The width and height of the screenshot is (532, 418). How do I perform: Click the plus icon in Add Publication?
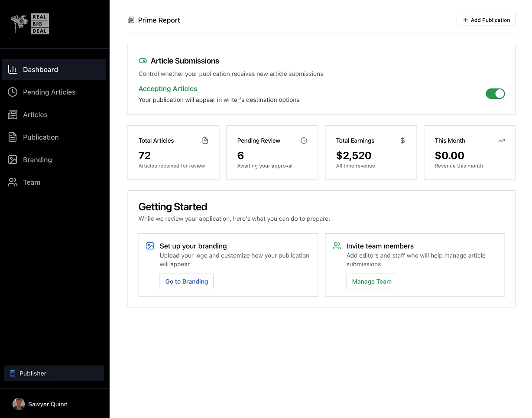466,20
